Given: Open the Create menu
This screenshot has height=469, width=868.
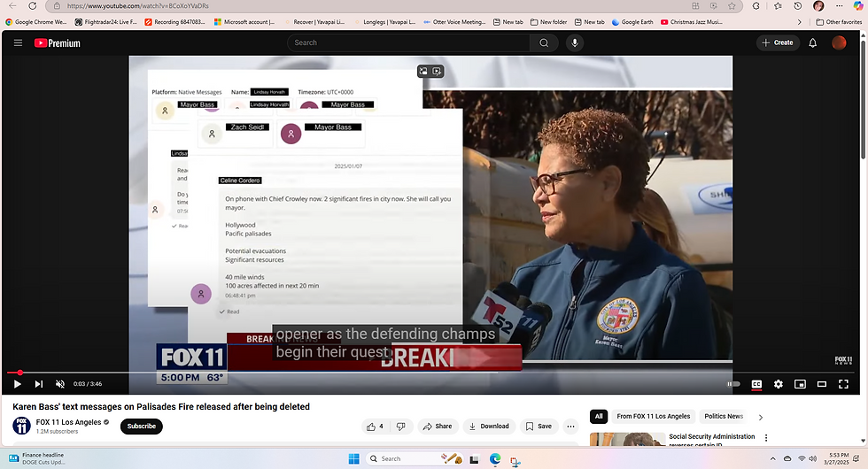Looking at the screenshot, I should coord(778,42).
